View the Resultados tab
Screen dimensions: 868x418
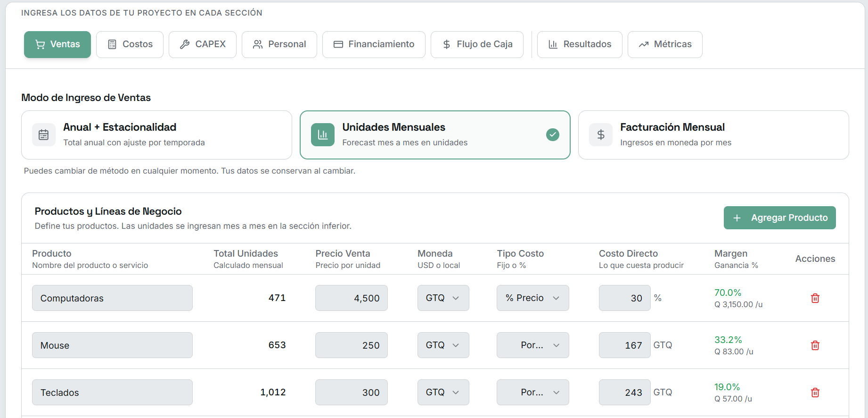pos(580,44)
